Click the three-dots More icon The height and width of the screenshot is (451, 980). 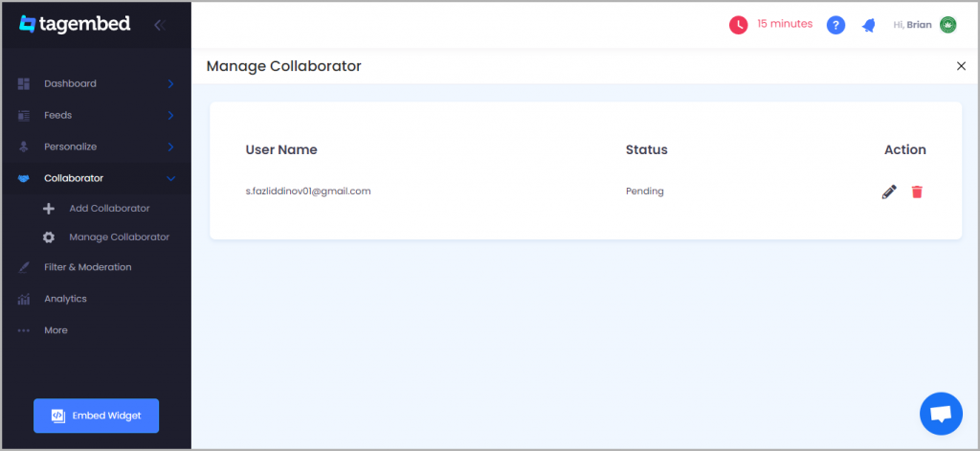pos(24,330)
